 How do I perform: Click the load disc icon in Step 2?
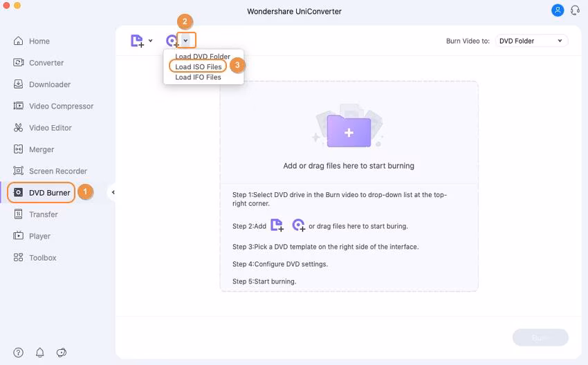pos(299,225)
